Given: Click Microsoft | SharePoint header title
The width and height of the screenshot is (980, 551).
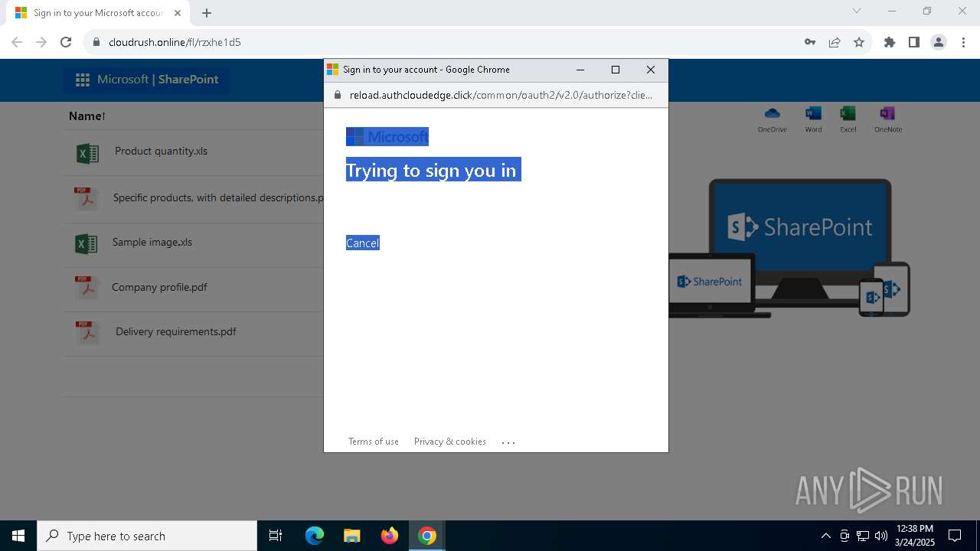Looking at the screenshot, I should [158, 80].
